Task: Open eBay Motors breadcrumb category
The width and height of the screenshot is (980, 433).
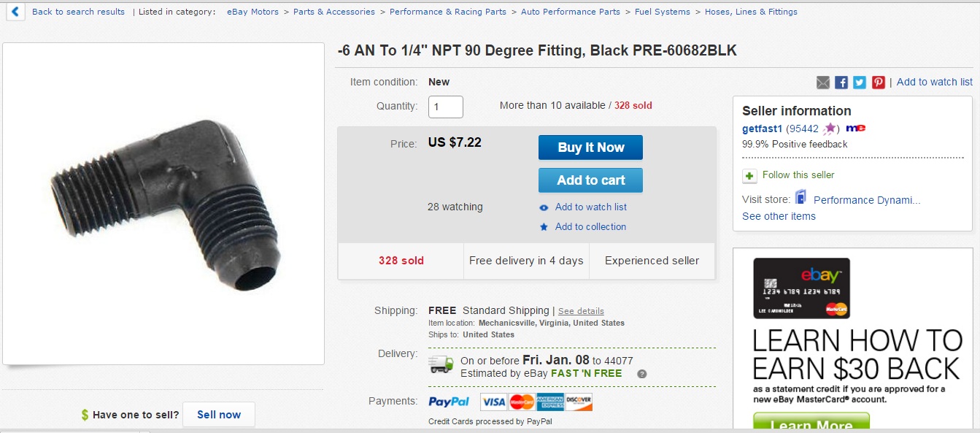Action: [252, 12]
